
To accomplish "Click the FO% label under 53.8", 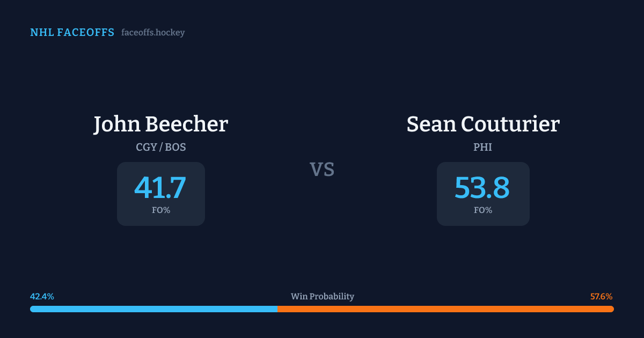I will [x=483, y=210].
